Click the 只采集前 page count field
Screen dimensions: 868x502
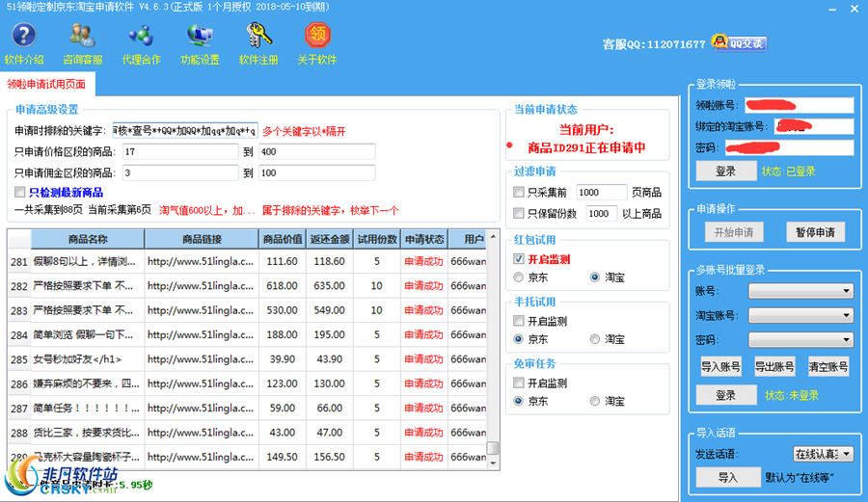tap(601, 192)
